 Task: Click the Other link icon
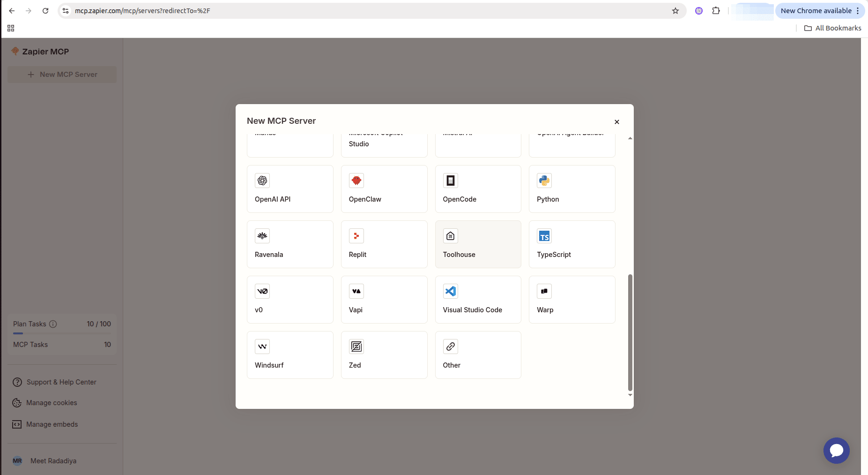coord(451,347)
